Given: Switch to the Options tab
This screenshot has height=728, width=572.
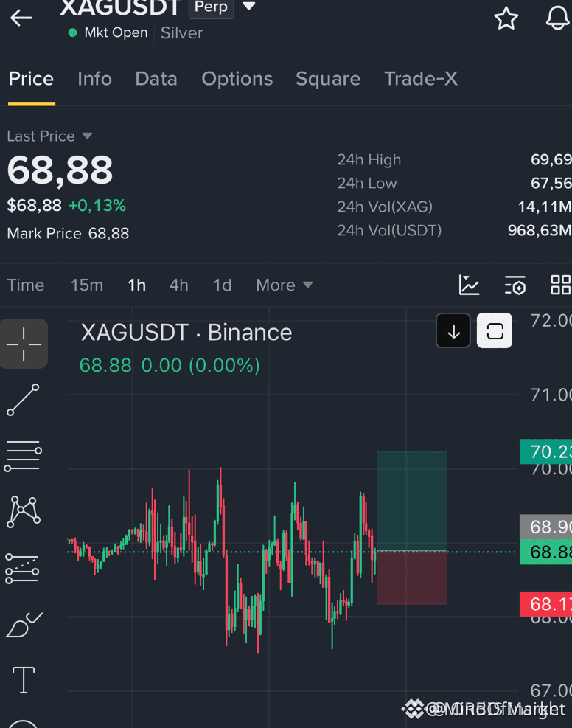Looking at the screenshot, I should [237, 79].
